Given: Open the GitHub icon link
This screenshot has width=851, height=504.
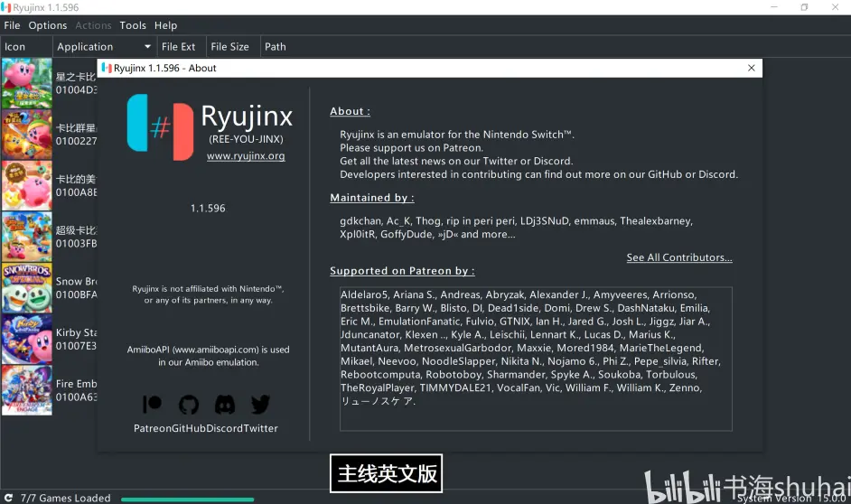Looking at the screenshot, I should click(x=188, y=404).
